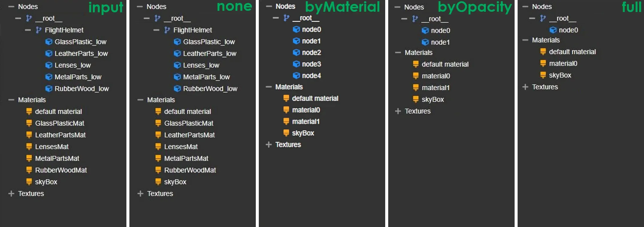Expand Textures section in the input panel
This screenshot has height=227, width=644.
pos(11,194)
